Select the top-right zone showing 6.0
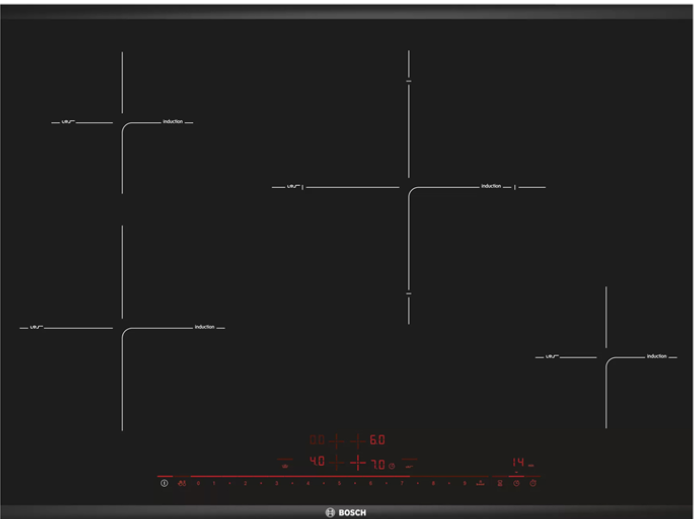 pos(377,440)
